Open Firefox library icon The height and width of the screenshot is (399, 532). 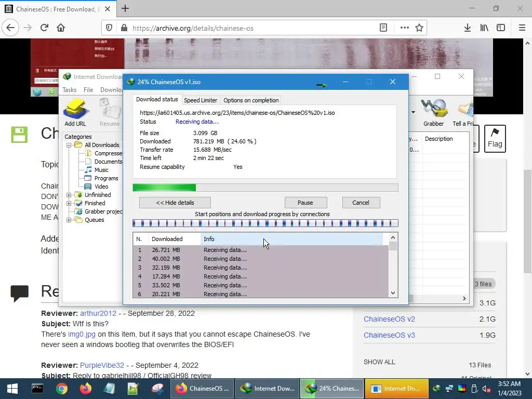coord(484,28)
